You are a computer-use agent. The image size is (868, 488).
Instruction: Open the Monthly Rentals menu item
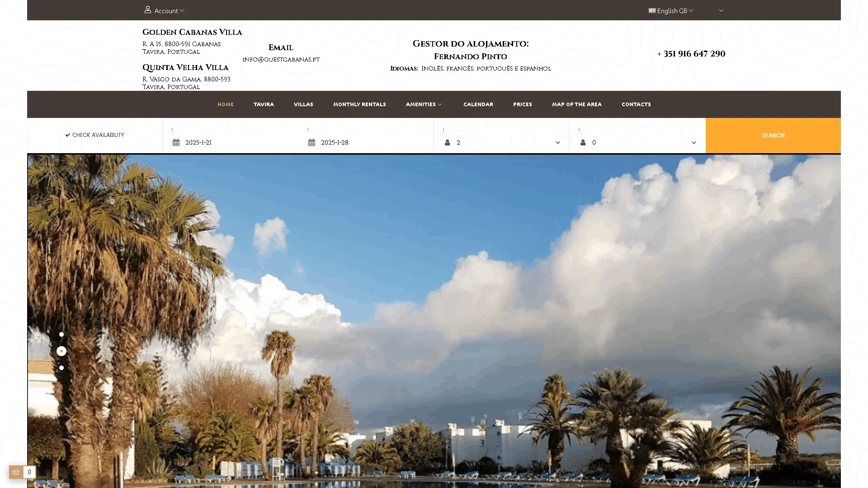[359, 104]
